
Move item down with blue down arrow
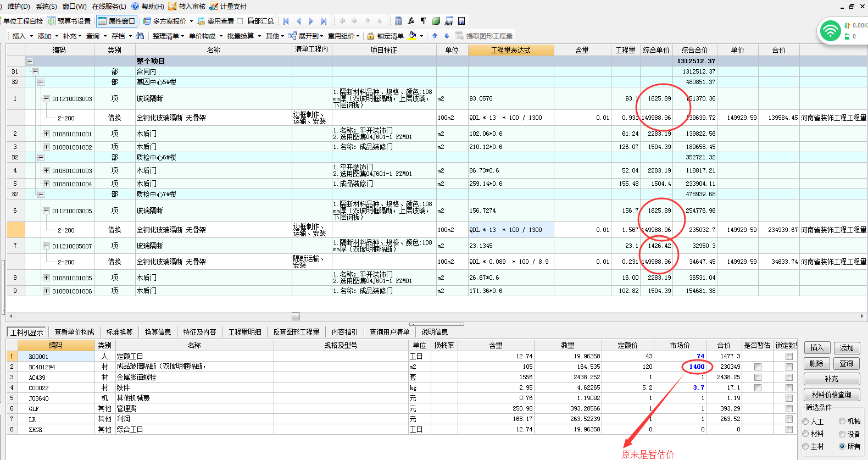click(x=447, y=36)
